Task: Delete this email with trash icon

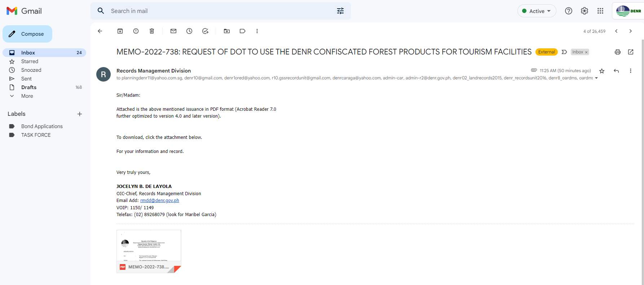Action: click(x=152, y=31)
